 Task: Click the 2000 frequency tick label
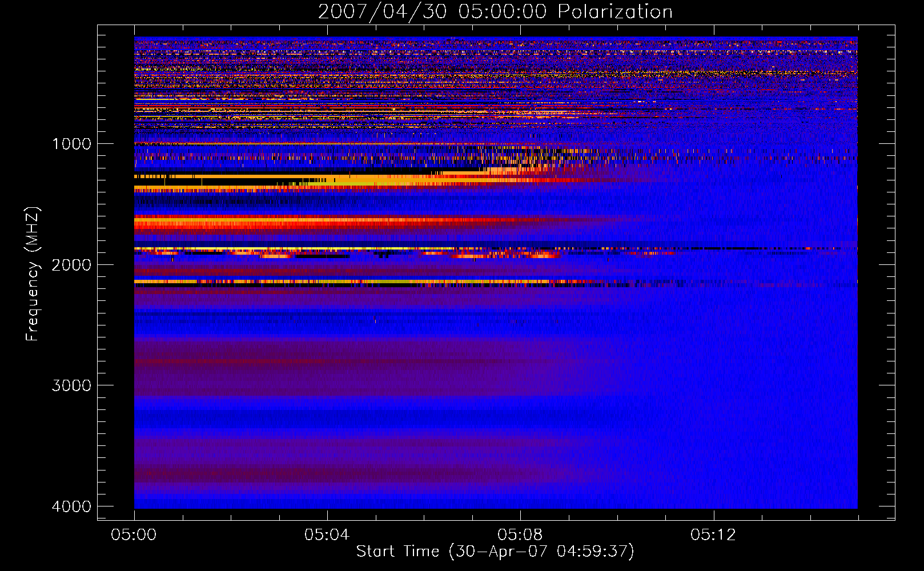coord(71,265)
